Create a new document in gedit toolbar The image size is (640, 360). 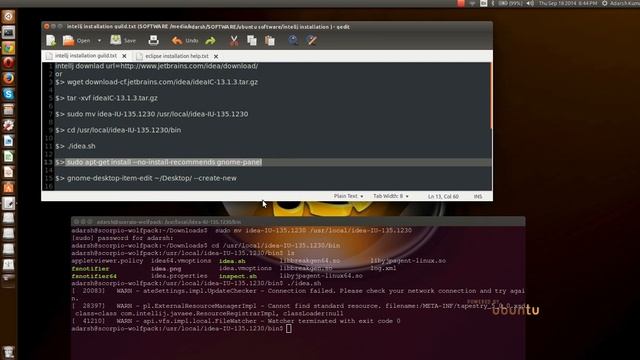[x=51, y=40]
